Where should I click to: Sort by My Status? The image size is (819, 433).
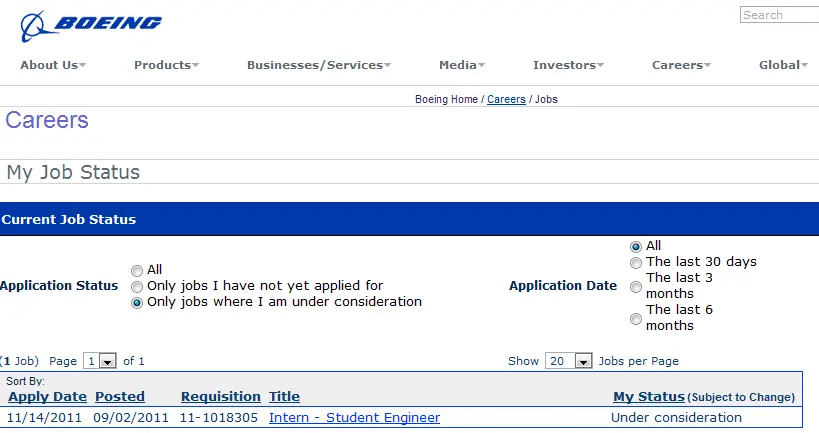649,397
